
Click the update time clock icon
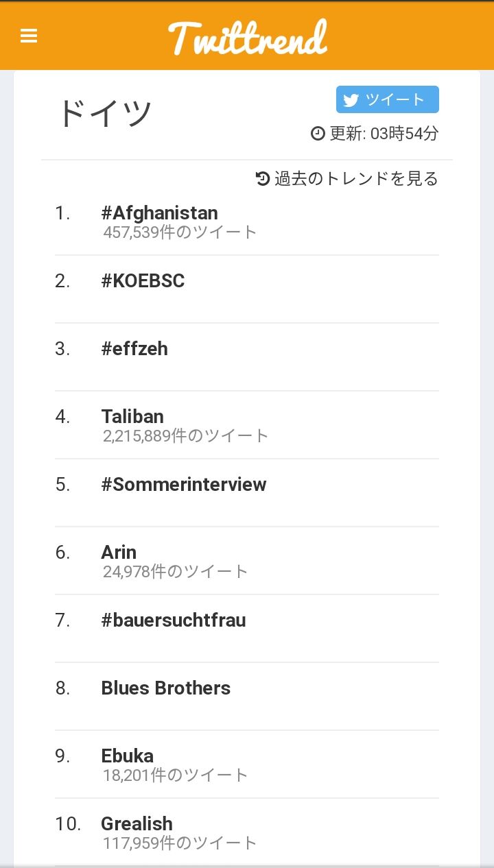[318, 133]
